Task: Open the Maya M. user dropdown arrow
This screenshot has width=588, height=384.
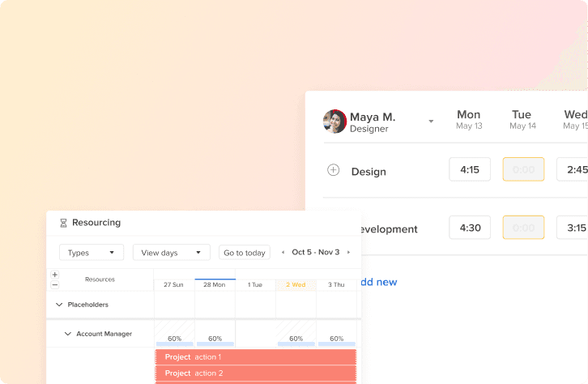Action: pyautogui.click(x=431, y=122)
